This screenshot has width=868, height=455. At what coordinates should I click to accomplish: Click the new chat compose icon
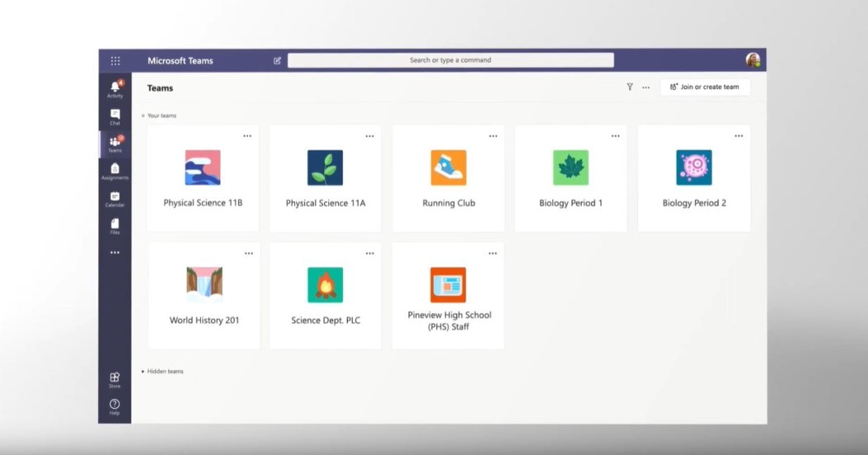coord(277,60)
